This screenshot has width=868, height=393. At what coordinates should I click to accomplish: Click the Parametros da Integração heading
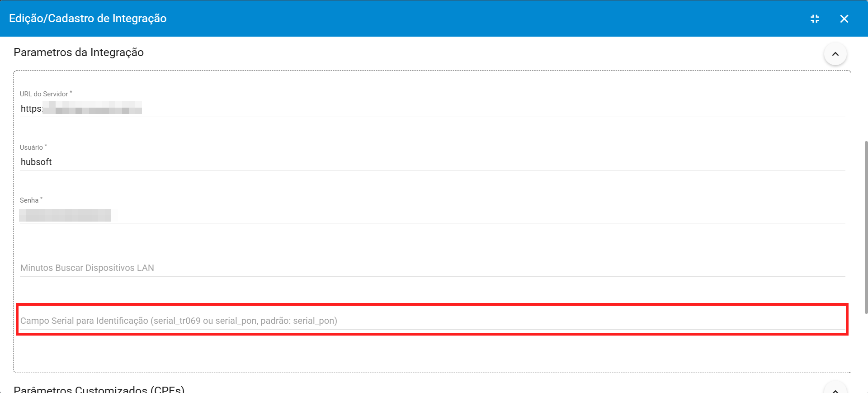tap(79, 52)
